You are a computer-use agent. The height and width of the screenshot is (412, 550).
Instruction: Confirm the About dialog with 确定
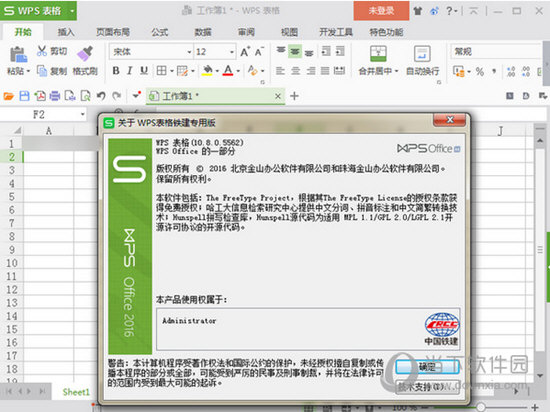pyautogui.click(x=427, y=367)
